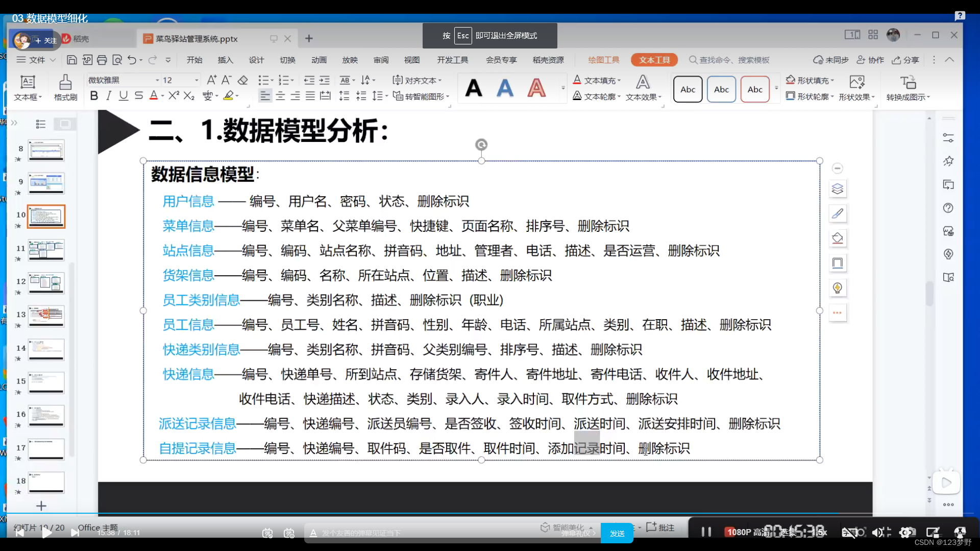Image resolution: width=980 pixels, height=551 pixels.
Task: Select the red A text style preset
Action: coord(536,88)
